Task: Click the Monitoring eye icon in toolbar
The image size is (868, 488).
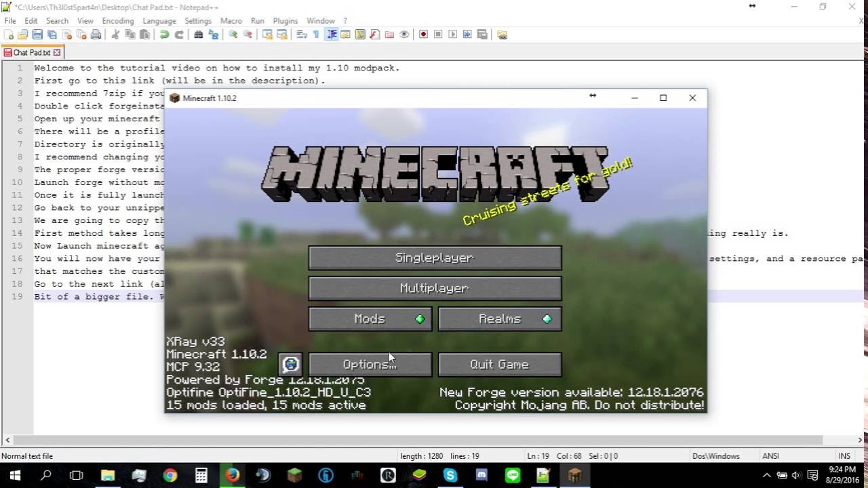Action: point(404,35)
